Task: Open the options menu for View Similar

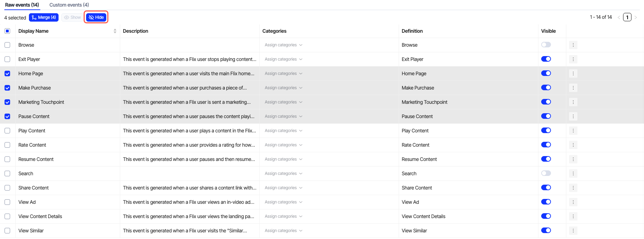Action: pos(573,231)
